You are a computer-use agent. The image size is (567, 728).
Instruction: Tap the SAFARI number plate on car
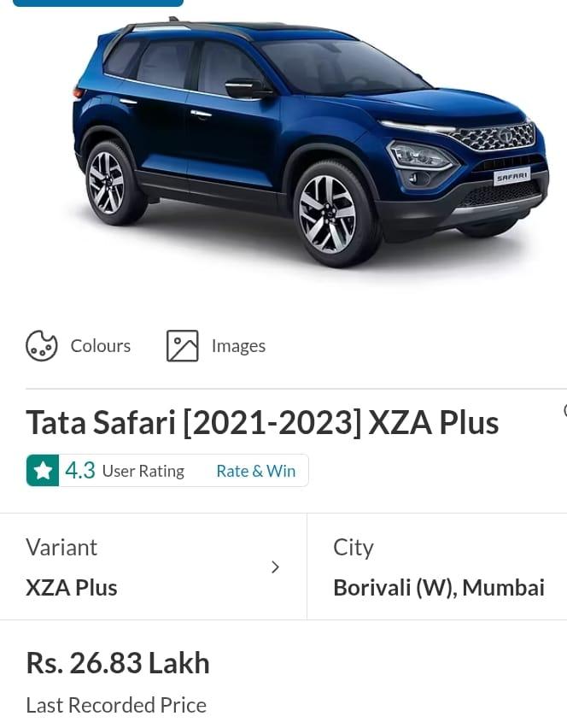pyautogui.click(x=512, y=176)
